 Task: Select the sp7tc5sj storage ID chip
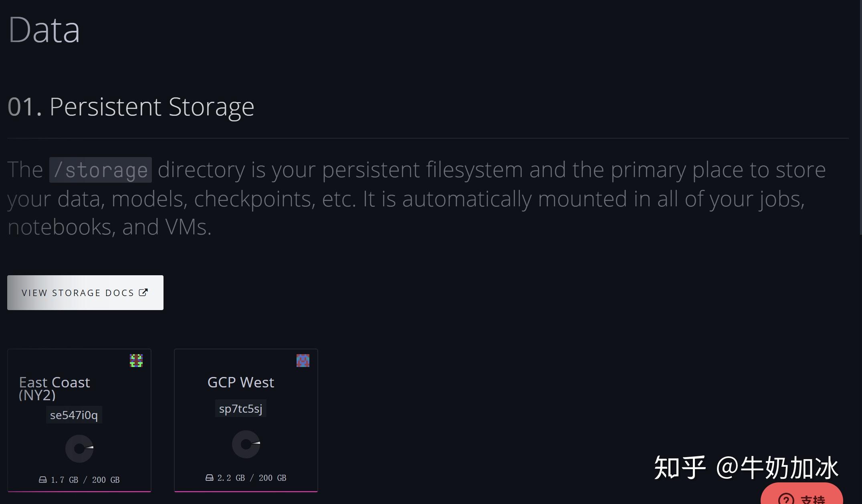[x=240, y=409]
